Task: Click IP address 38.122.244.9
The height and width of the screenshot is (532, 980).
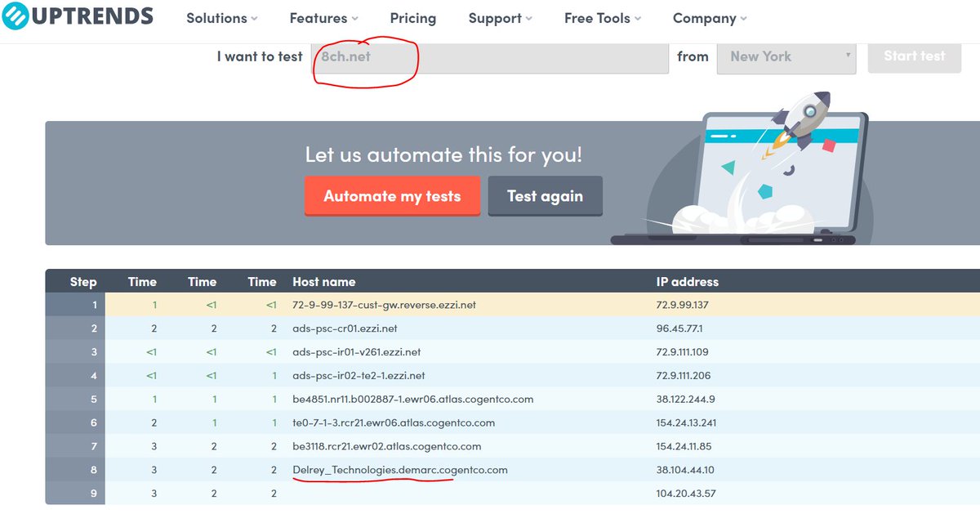Action: coord(686,400)
